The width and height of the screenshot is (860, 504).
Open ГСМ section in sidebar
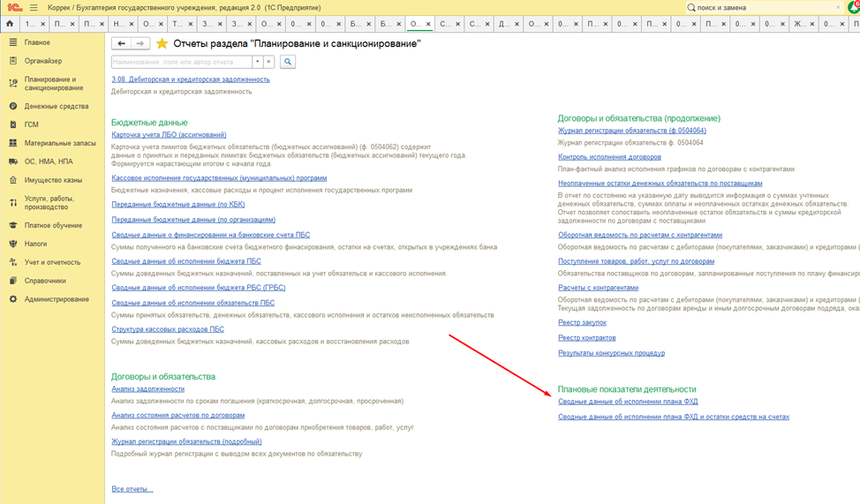coord(31,124)
